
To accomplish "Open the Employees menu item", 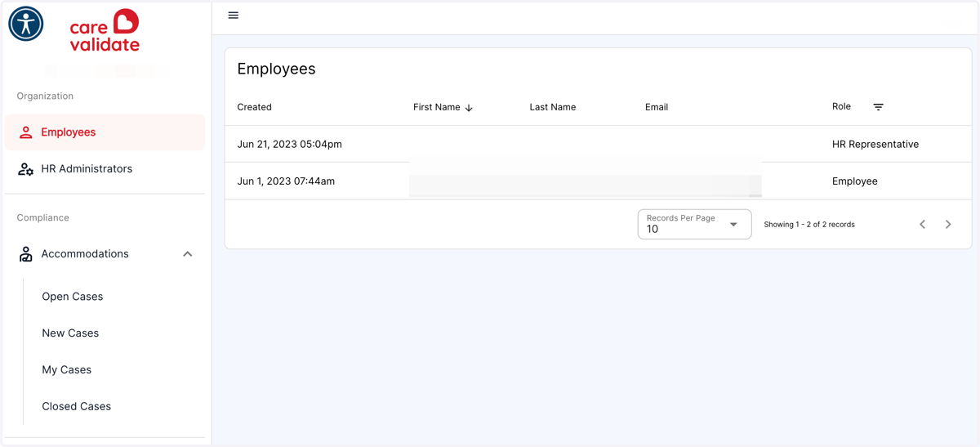I will click(x=105, y=132).
